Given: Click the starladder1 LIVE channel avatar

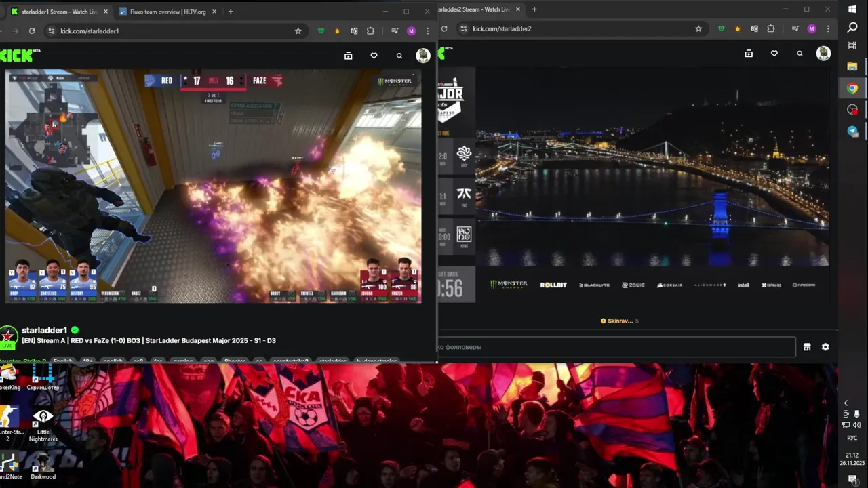Looking at the screenshot, I should coord(8,337).
